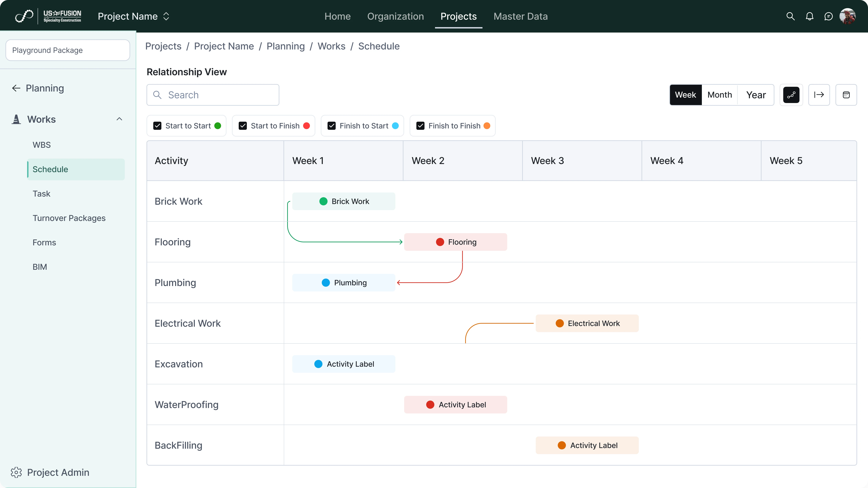Disable the Finish to Start filter
Image resolution: width=868 pixels, height=488 pixels.
point(332,126)
